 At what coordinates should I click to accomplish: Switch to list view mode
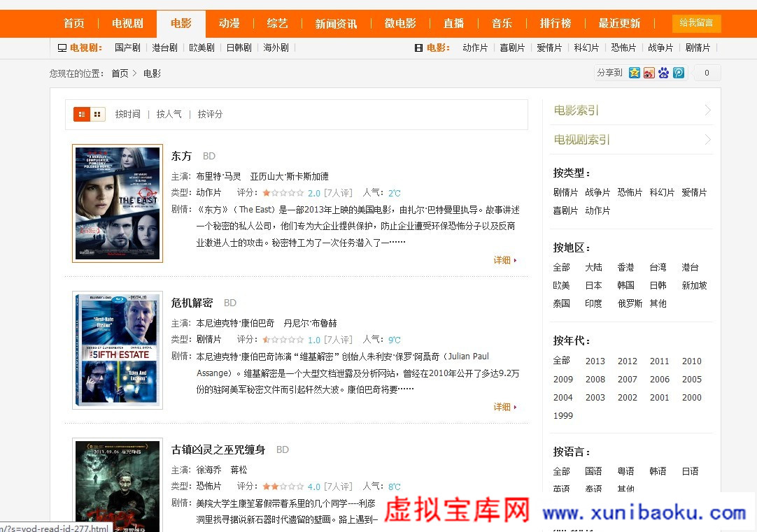(x=82, y=114)
